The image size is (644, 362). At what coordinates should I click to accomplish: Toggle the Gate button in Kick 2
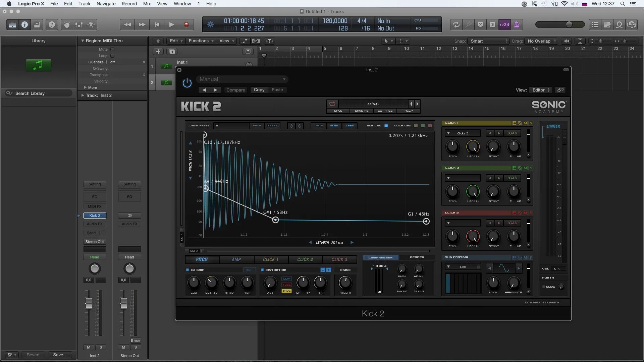pyautogui.click(x=319, y=126)
